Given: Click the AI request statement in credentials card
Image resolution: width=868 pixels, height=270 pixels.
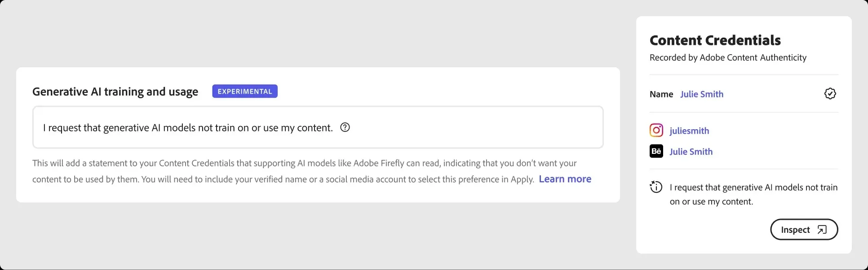Looking at the screenshot, I should 753,194.
